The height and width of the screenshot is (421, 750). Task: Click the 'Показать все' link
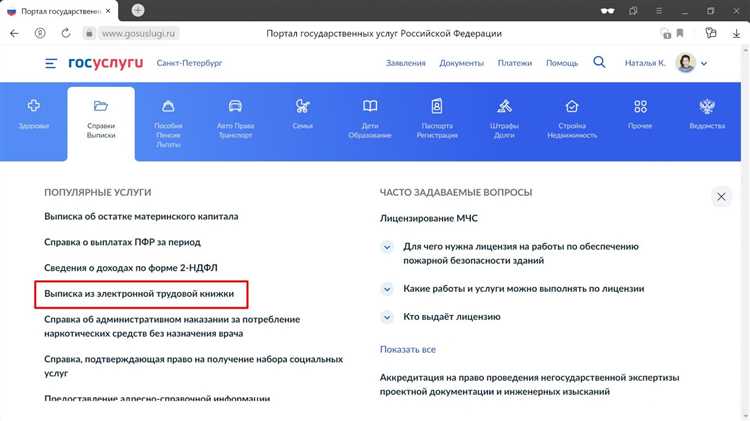(408, 349)
